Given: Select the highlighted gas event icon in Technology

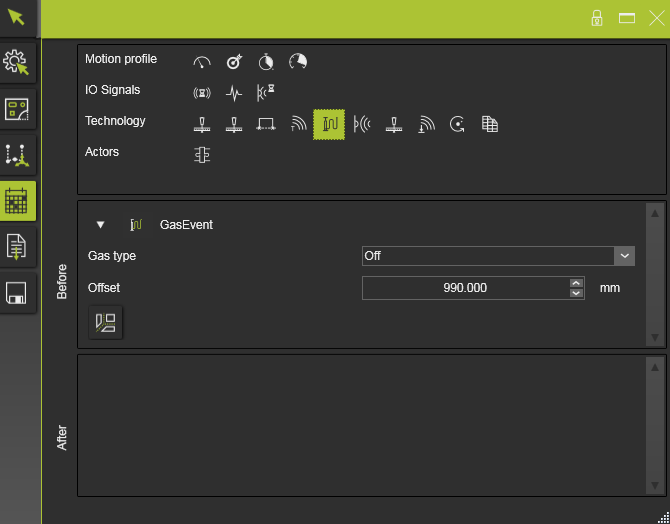Looking at the screenshot, I should click(x=329, y=124).
